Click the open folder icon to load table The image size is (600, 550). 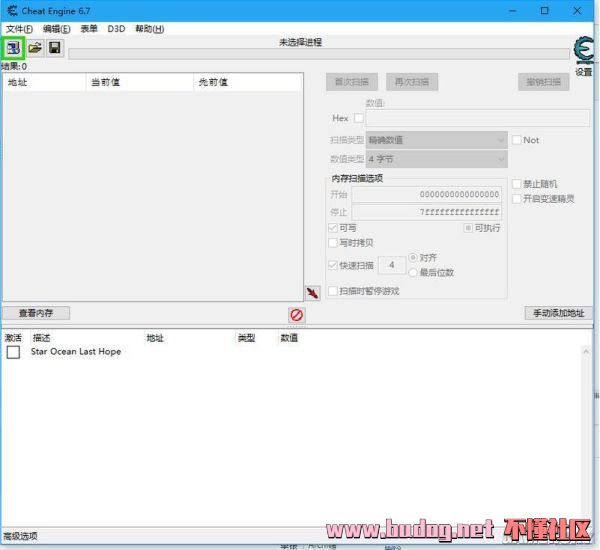click(35, 48)
